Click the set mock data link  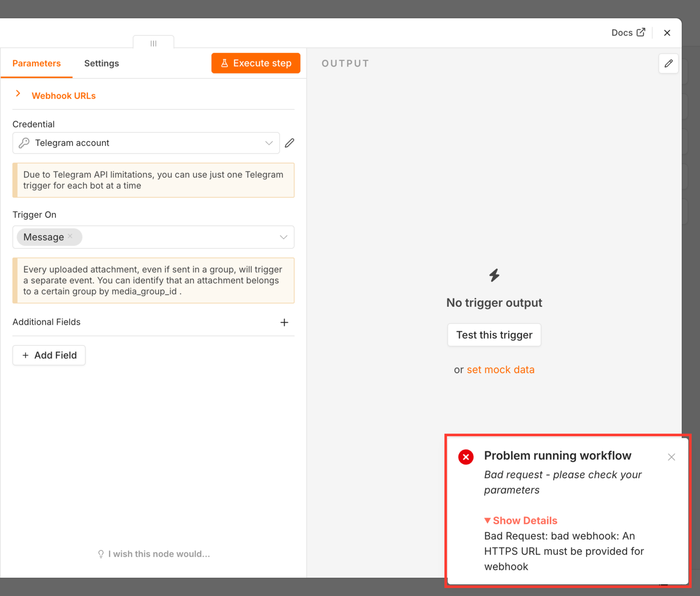click(x=501, y=369)
